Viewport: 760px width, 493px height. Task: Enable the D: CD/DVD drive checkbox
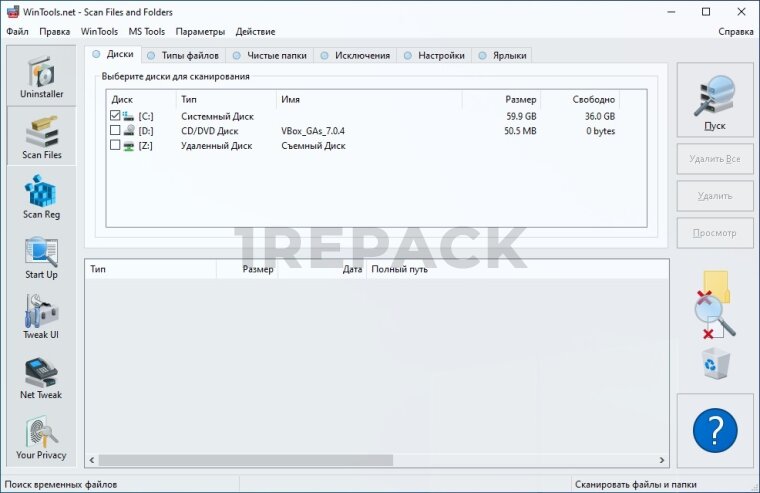(x=115, y=131)
